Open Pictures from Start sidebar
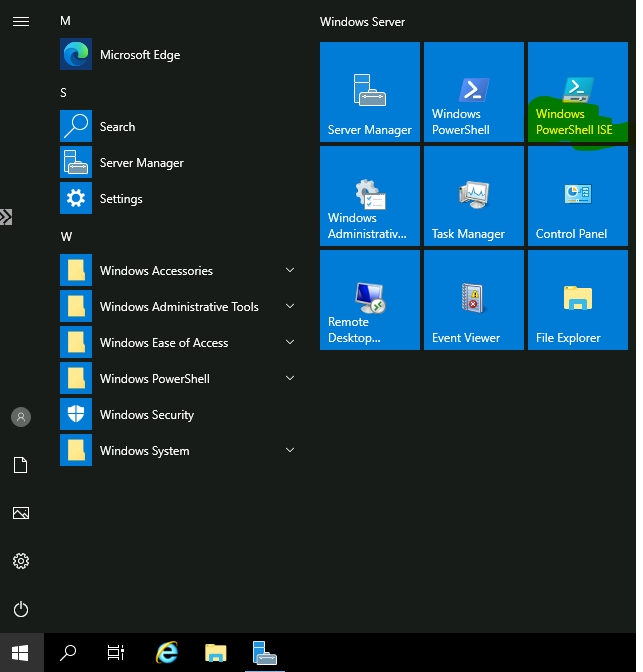Screen dimensions: 643x672 pos(21,513)
